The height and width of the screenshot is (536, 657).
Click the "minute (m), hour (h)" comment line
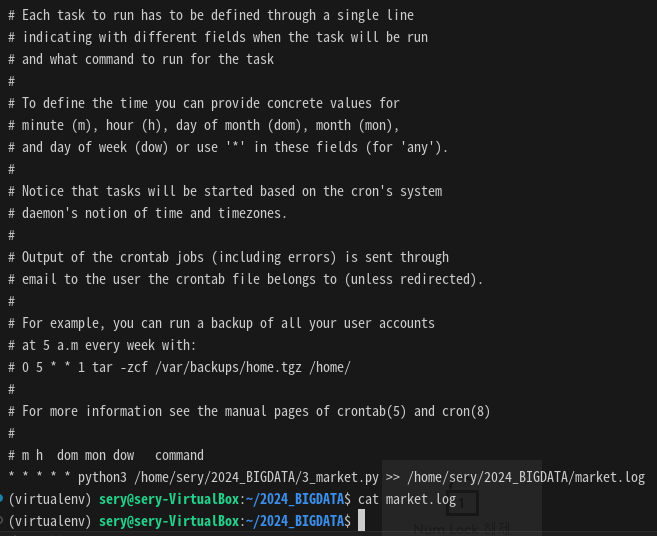coord(211,125)
